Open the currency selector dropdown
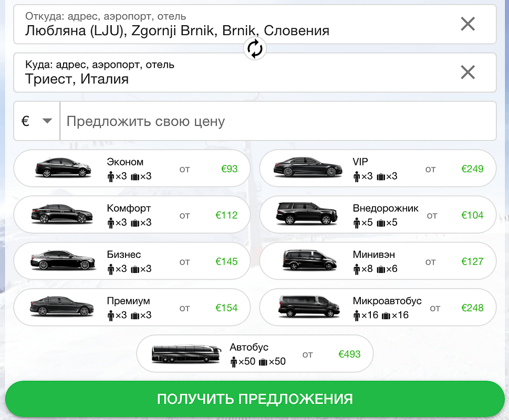Viewport: 509px width, 420px height. pyautogui.click(x=37, y=121)
